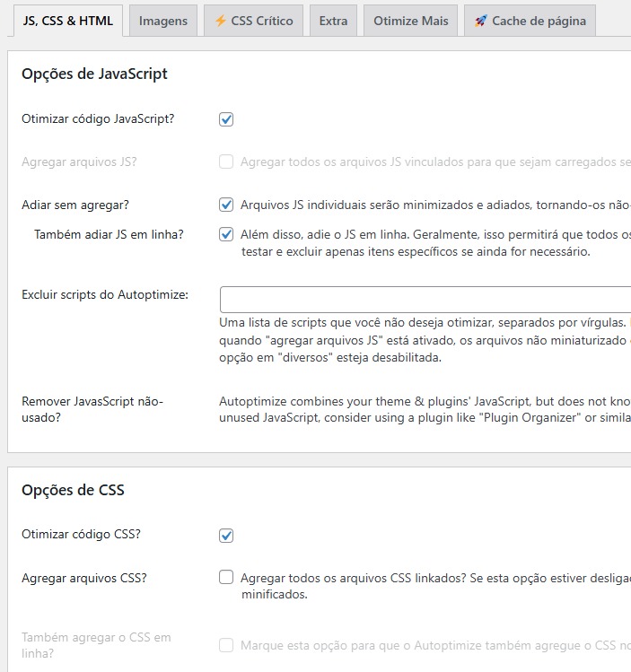Click the 'Uma lista de scripts' help text

[x=425, y=340]
